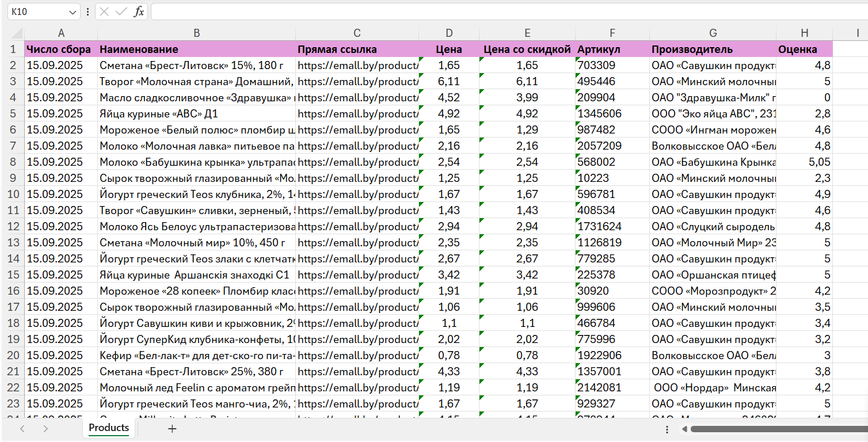The image size is (868, 442).
Task: Select article number cell 1922906
Action: coord(612,355)
